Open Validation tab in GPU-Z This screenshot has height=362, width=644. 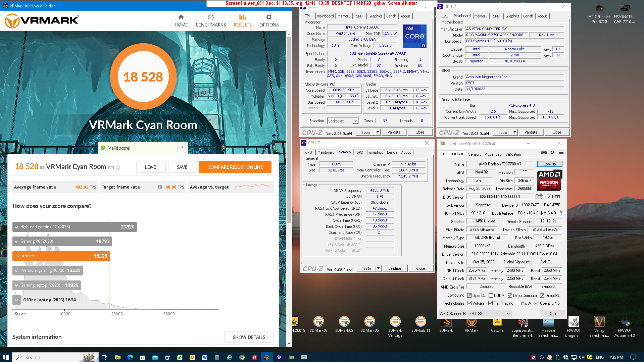[513, 154]
